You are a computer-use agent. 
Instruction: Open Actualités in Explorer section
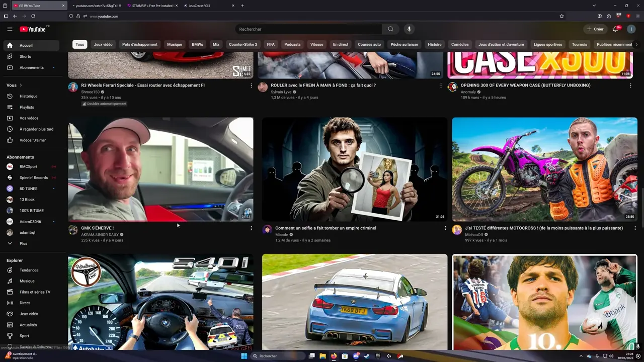30,325
